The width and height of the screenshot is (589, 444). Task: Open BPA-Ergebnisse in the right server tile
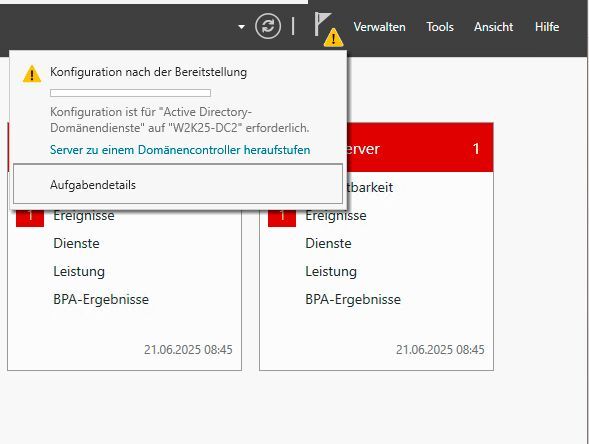[x=353, y=299]
